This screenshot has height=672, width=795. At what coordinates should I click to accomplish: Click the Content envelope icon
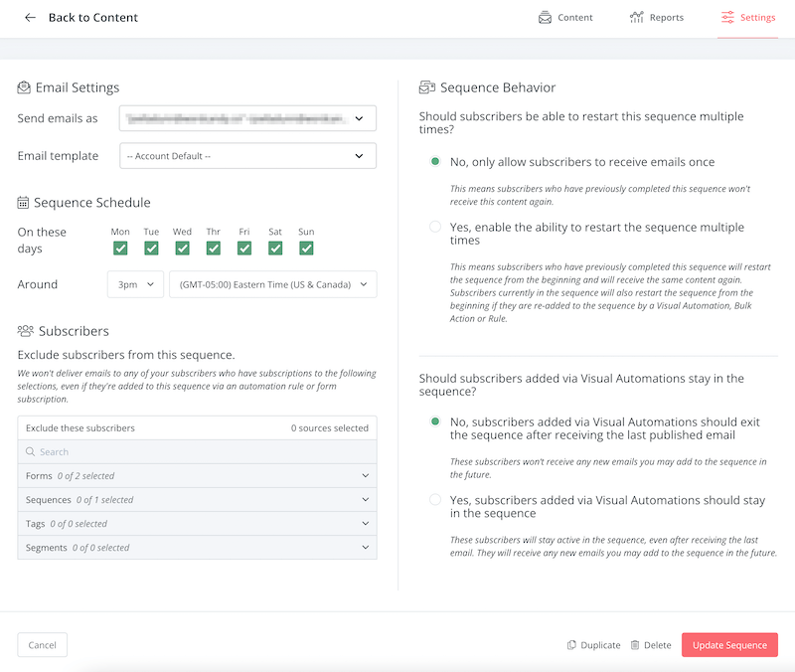545,18
